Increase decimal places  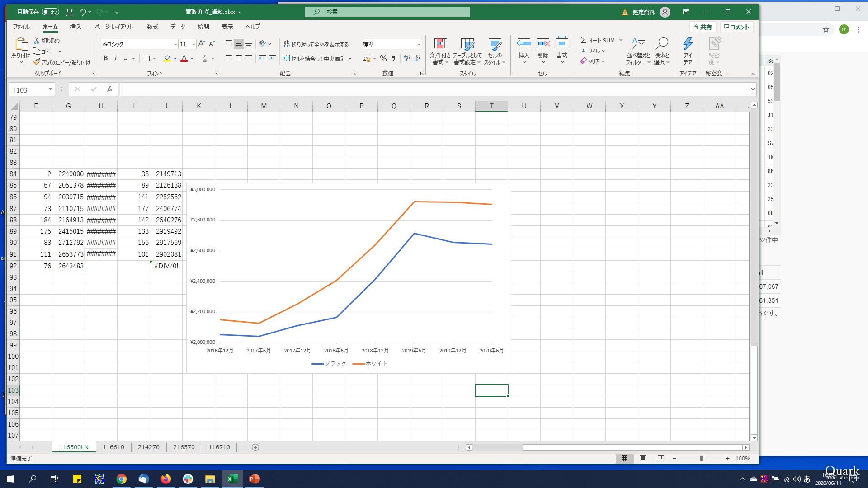click(x=407, y=58)
